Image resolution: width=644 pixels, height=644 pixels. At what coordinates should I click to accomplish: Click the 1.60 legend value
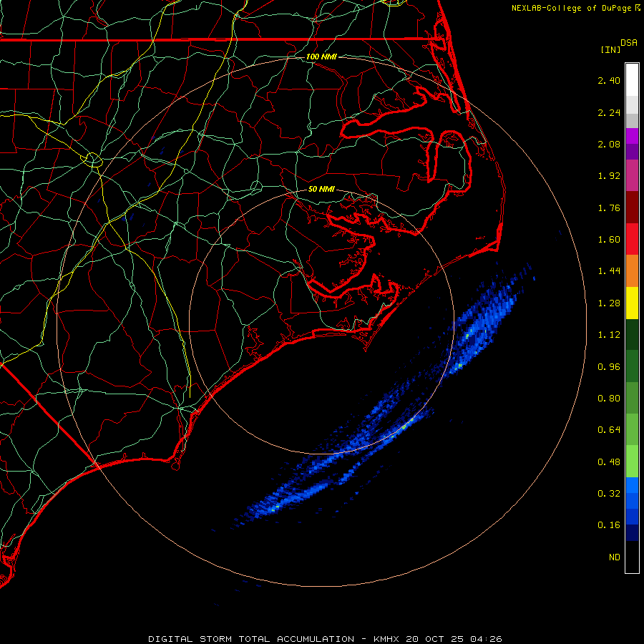609,240
